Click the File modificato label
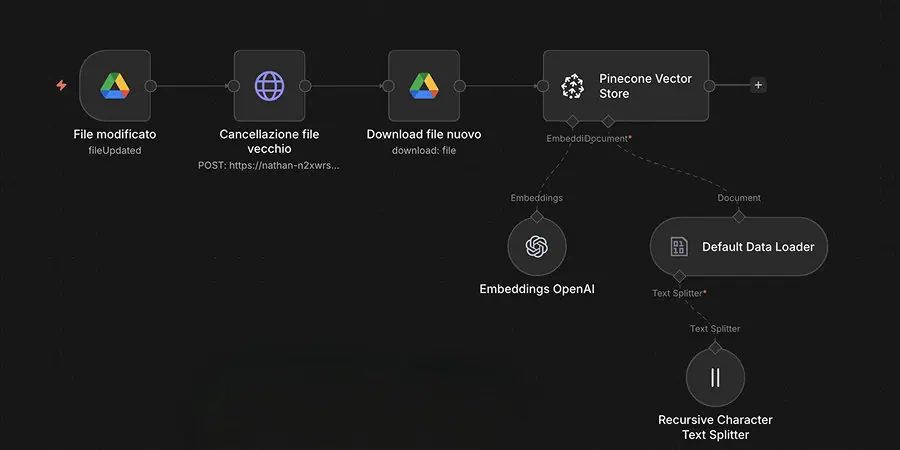Screen dimensions: 900x450 (x=115, y=134)
